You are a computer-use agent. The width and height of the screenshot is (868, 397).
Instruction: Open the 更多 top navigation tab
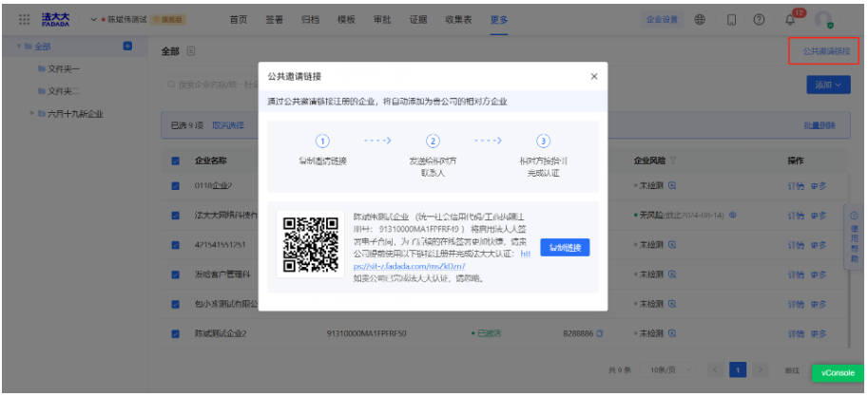point(499,20)
